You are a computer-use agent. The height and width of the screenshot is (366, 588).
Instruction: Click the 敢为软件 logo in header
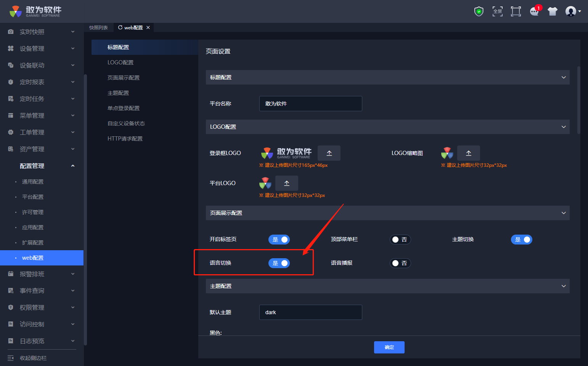coord(35,11)
